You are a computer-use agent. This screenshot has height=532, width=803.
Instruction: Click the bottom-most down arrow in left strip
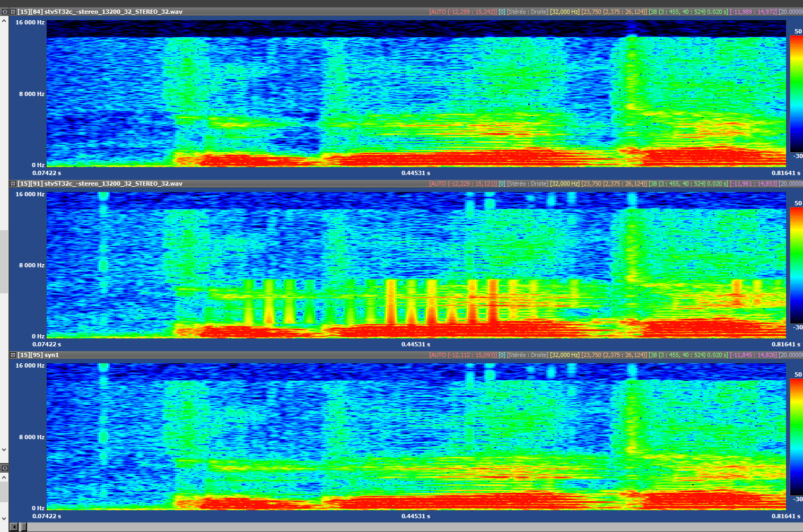click(x=4, y=518)
